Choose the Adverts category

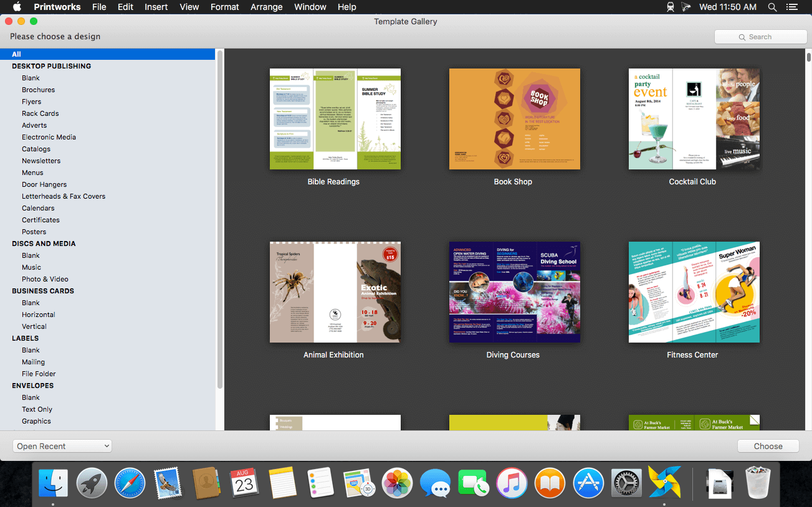[34, 125]
